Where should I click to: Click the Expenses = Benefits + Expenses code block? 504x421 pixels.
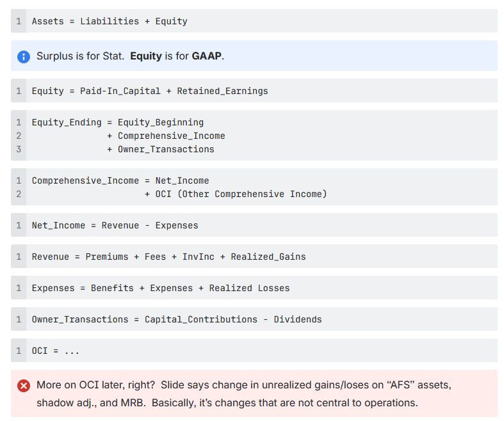click(161, 288)
